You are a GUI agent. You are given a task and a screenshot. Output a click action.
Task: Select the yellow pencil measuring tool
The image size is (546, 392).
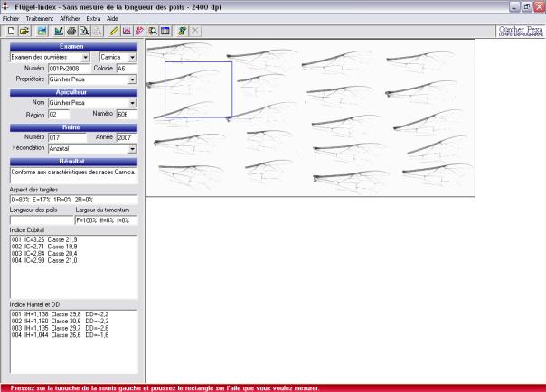(114, 31)
